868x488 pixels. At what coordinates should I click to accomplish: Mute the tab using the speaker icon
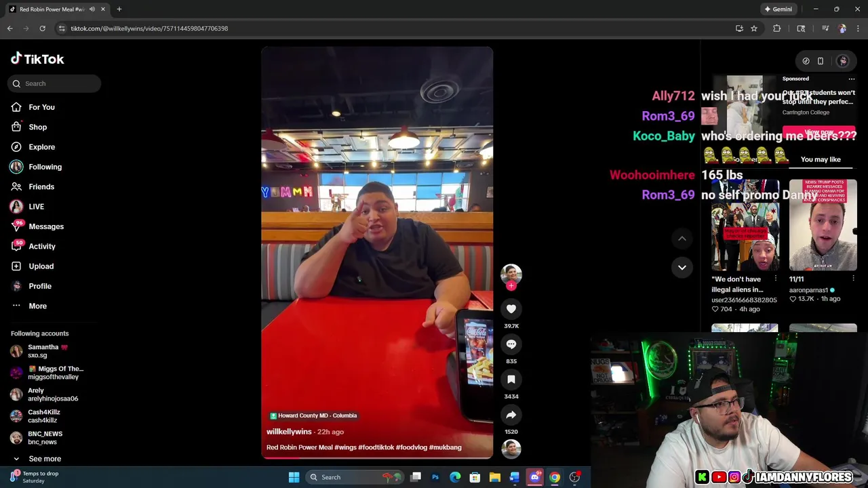coord(92,9)
